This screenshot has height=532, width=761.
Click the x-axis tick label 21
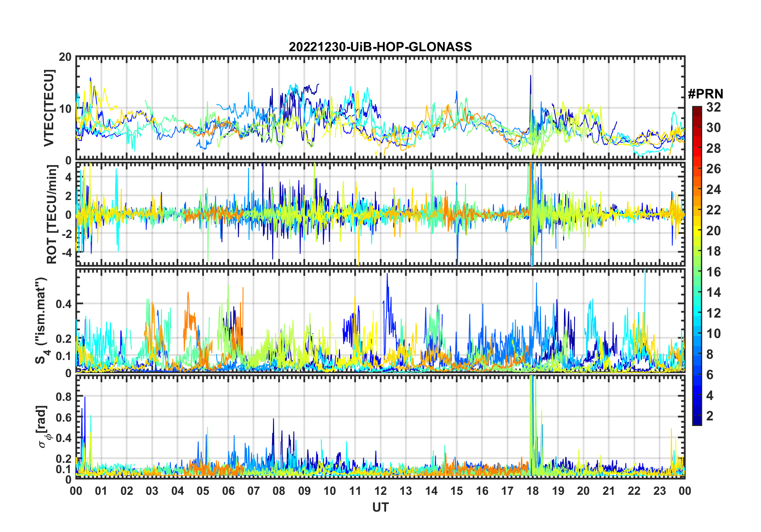click(x=609, y=491)
